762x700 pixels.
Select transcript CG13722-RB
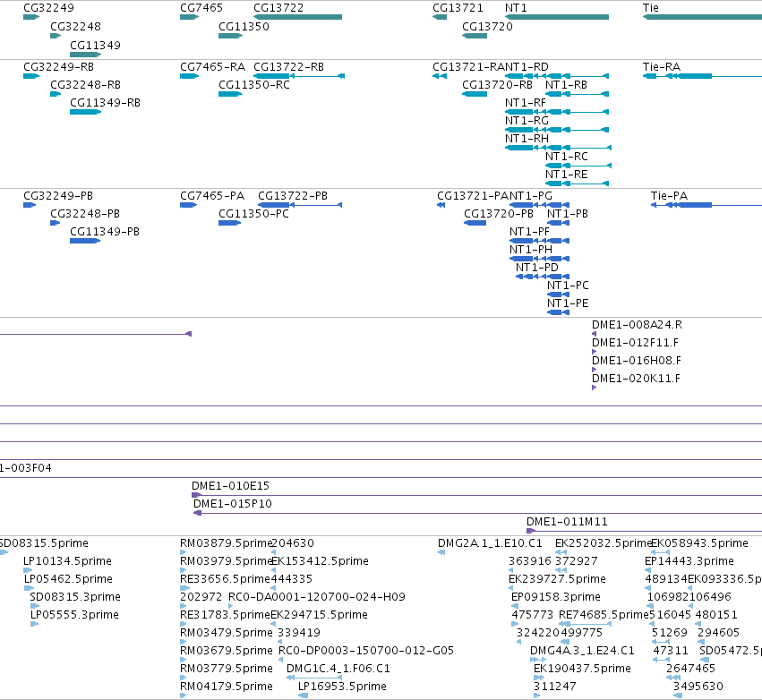[288, 66]
